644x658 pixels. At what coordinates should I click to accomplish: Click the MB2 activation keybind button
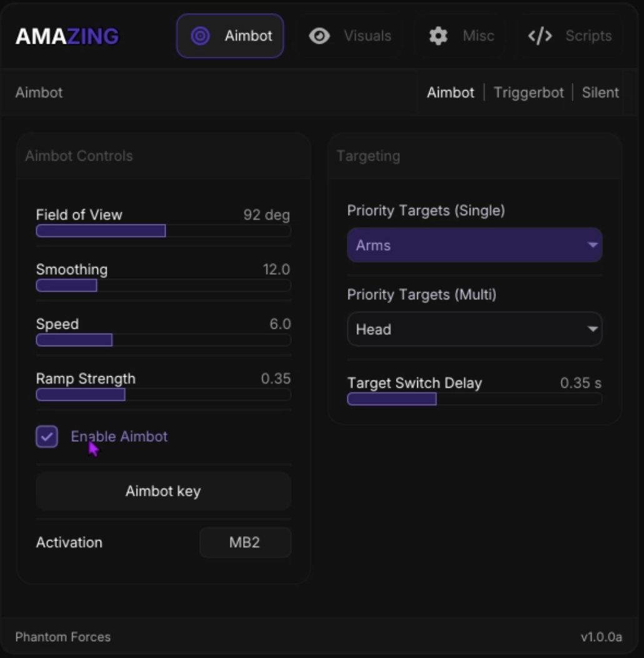pos(245,542)
